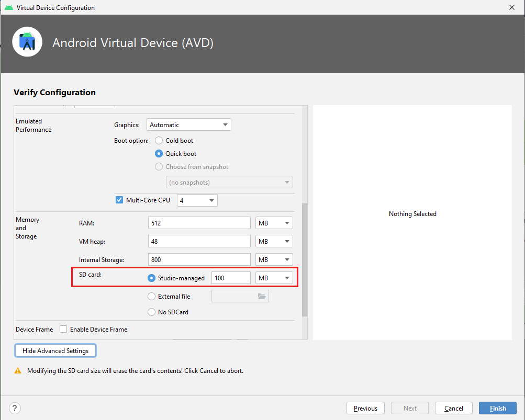Viewport: 525px width, 420px height.
Task: Click the Nothing Selected text
Action: pyautogui.click(x=412, y=214)
